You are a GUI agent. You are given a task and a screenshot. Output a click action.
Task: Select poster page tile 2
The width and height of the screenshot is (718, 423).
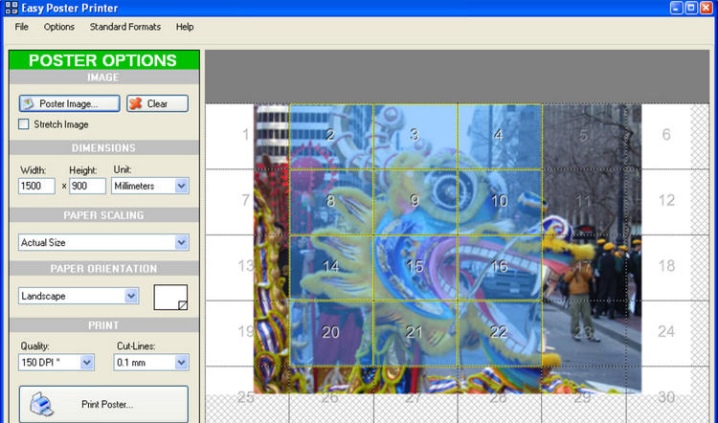[331, 136]
